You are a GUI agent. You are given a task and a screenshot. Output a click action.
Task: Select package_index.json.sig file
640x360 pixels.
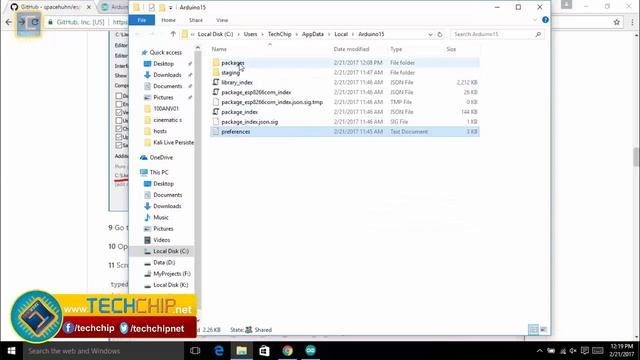pos(249,122)
